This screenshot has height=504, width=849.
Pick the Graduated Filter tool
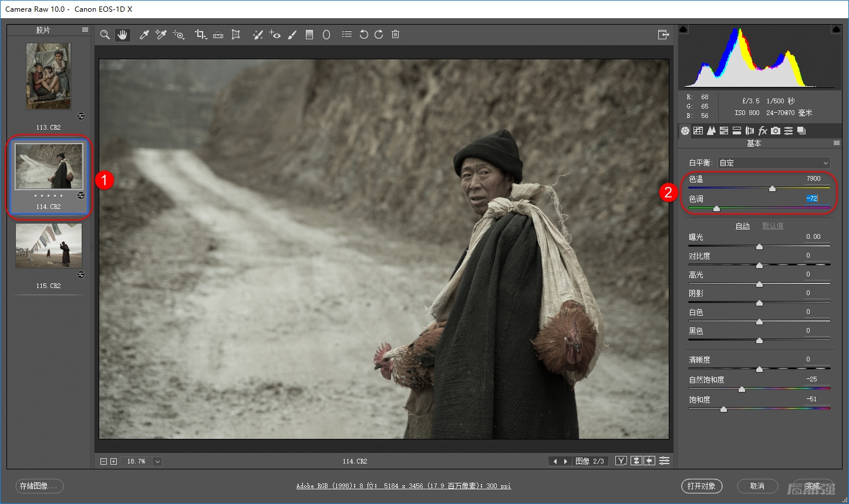coord(309,35)
